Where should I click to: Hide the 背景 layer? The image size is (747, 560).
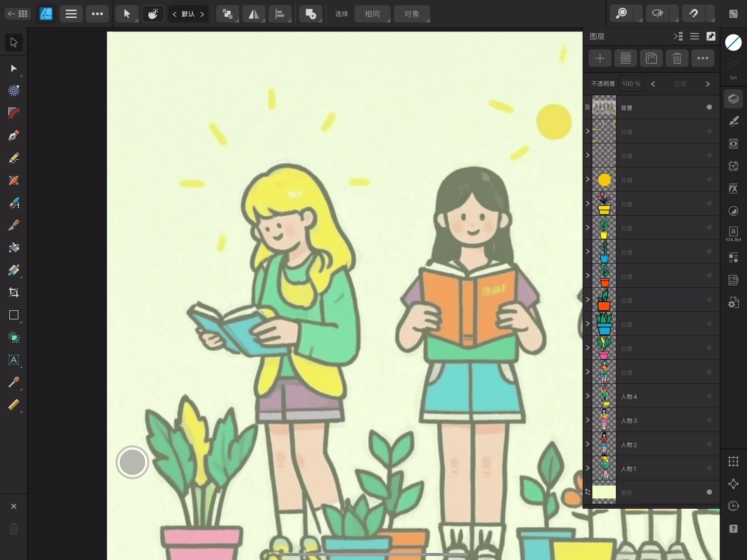click(709, 107)
